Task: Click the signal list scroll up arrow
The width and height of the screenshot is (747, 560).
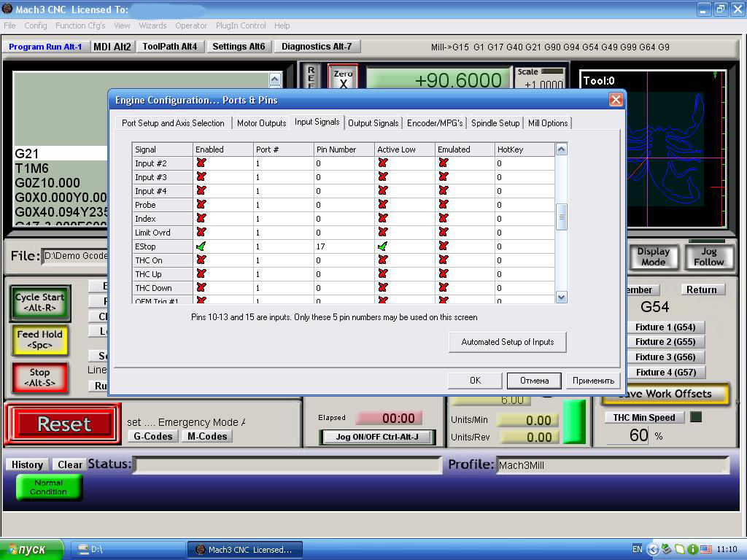Action: pos(561,149)
